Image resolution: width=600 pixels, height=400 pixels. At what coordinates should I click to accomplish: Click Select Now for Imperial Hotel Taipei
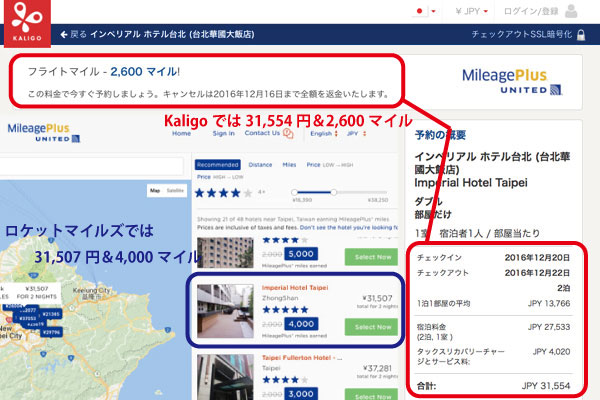371,327
